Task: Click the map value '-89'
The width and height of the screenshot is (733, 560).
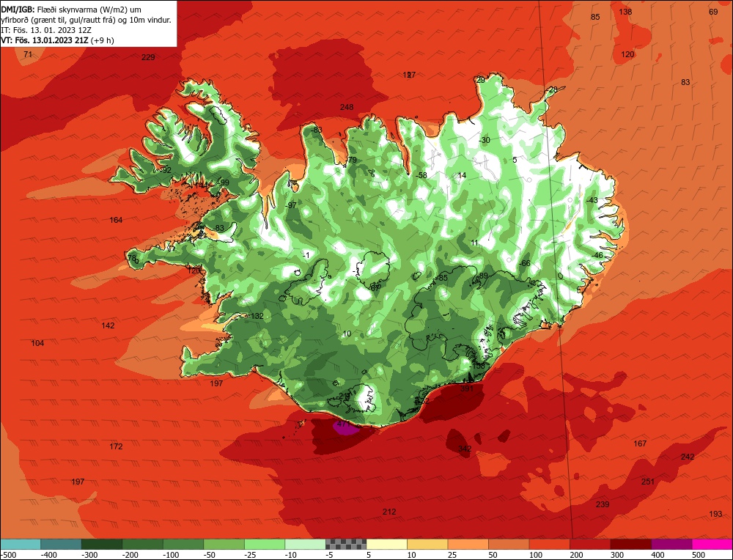Action: pos(482,276)
